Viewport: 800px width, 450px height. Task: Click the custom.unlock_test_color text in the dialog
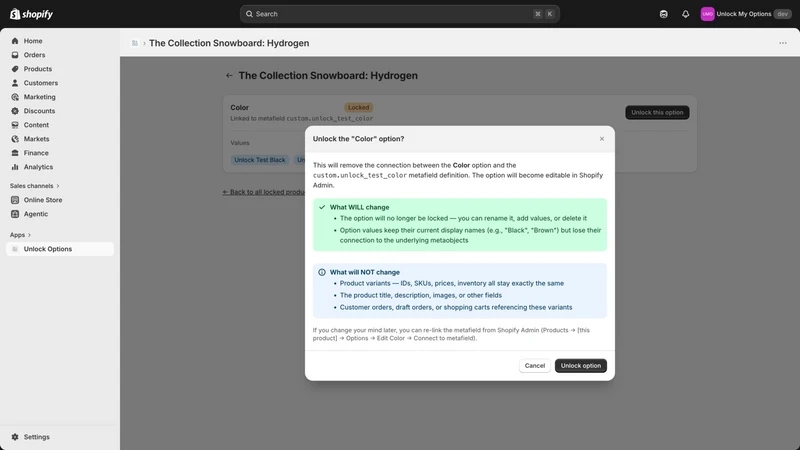[x=360, y=176]
